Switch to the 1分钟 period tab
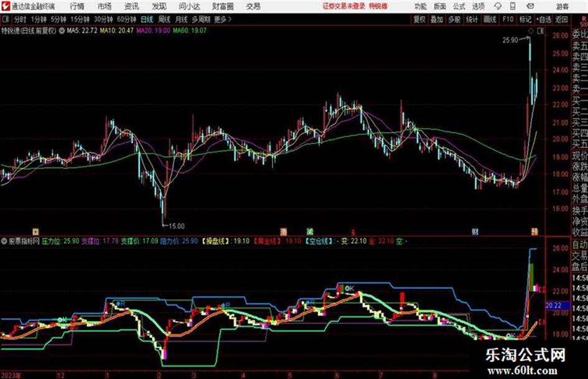 (38, 19)
